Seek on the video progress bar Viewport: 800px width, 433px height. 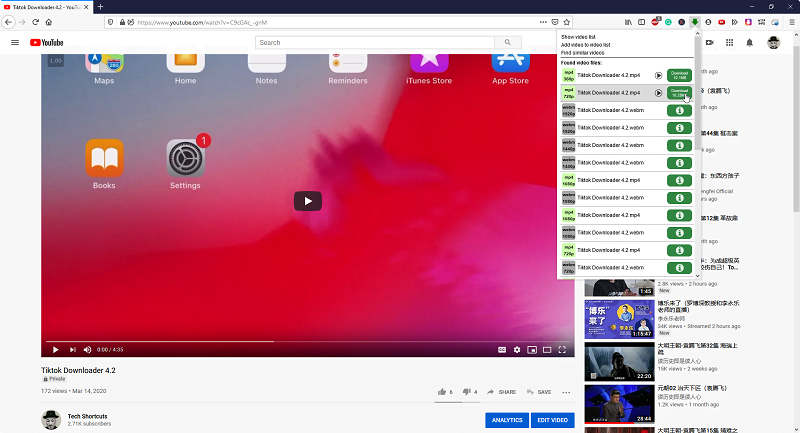click(x=308, y=341)
